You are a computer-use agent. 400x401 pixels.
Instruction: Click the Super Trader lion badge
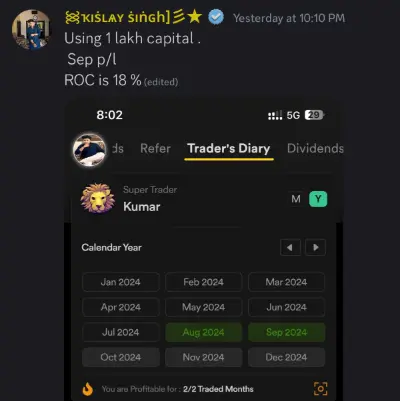tap(98, 198)
